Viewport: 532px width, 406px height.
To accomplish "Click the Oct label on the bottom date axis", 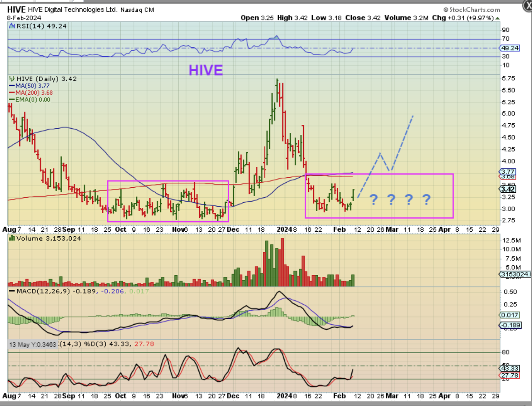I will pos(120,396).
